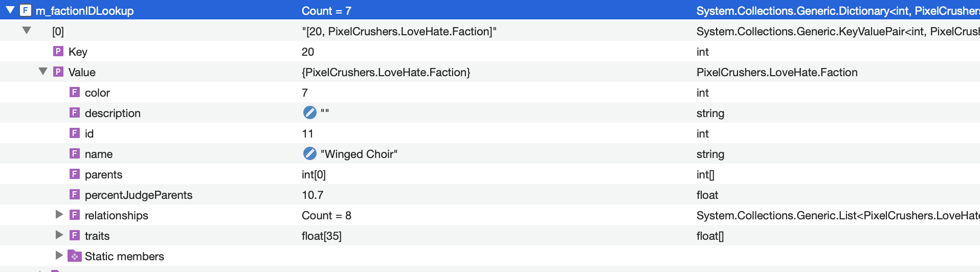Select the Key value 20
The image size is (980, 272).
308,52
